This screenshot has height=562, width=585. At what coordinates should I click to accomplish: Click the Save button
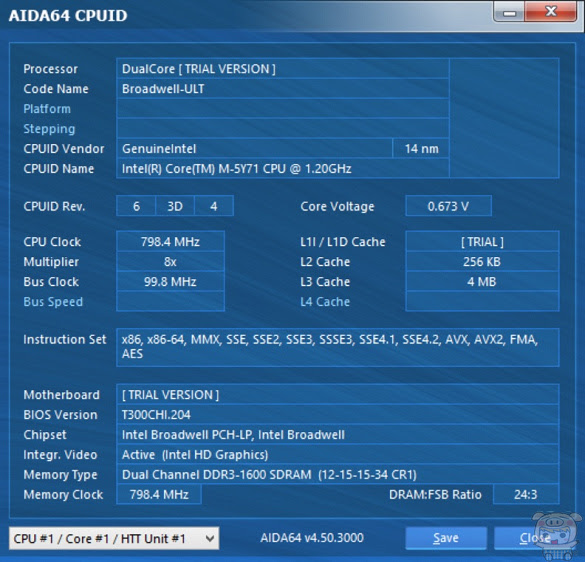point(446,538)
